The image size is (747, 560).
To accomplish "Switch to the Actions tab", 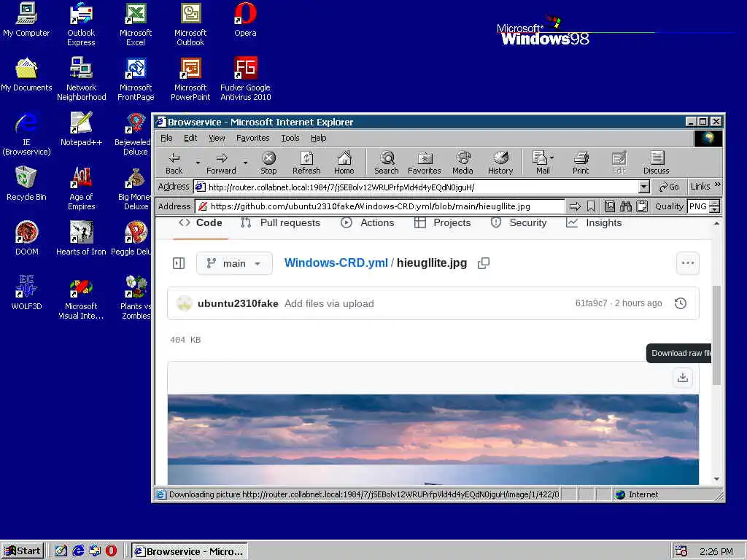I will (368, 223).
